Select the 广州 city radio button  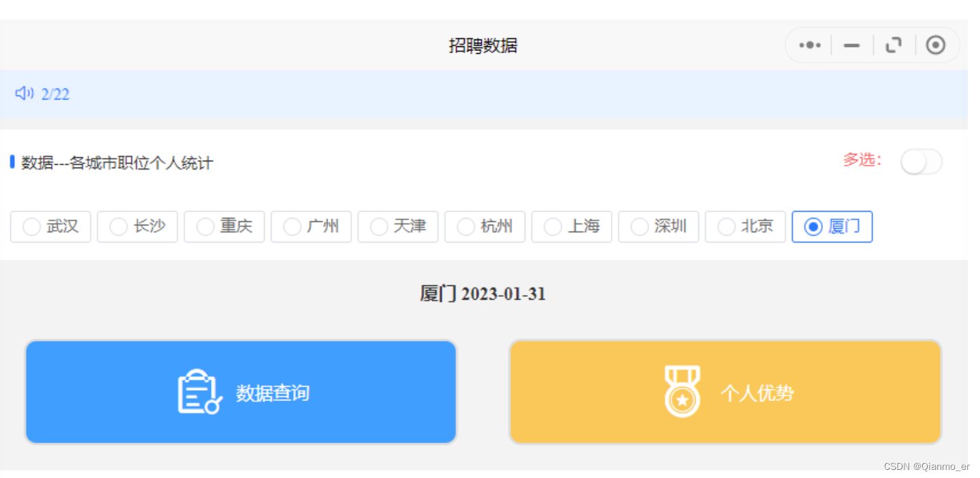(x=311, y=226)
